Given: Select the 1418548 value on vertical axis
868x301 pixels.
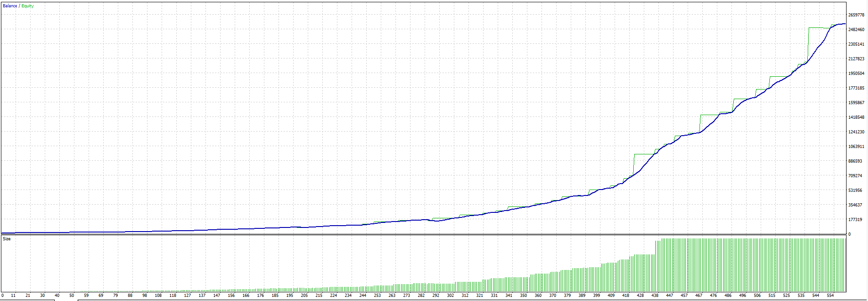Looking at the screenshot, I should (x=856, y=117).
